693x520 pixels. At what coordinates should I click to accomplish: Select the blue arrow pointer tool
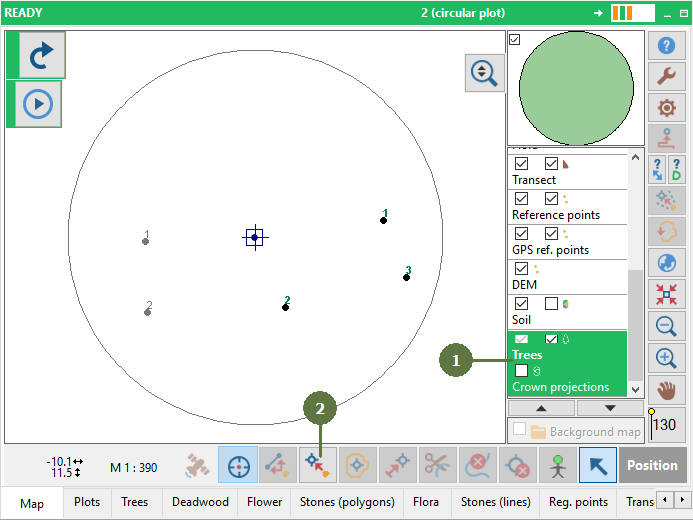coord(598,465)
